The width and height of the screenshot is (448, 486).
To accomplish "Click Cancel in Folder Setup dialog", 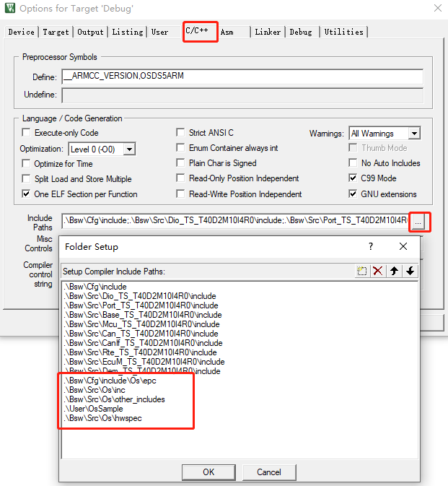I will tap(269, 472).
